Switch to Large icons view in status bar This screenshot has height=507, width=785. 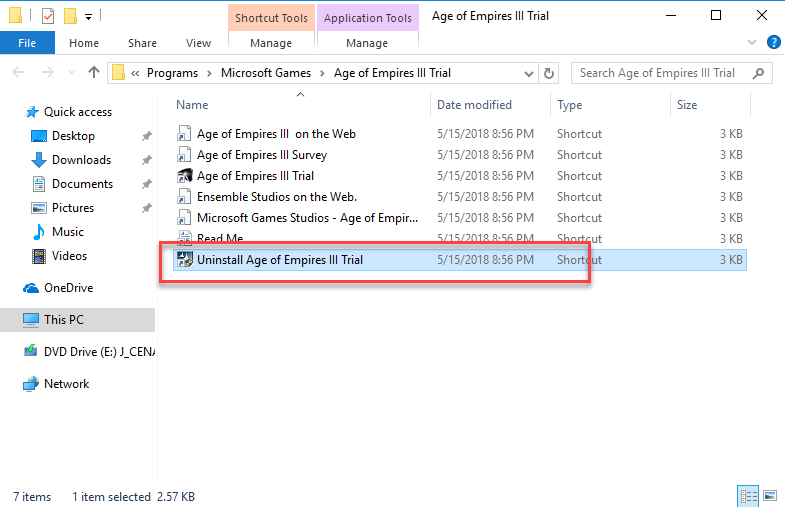(x=770, y=496)
